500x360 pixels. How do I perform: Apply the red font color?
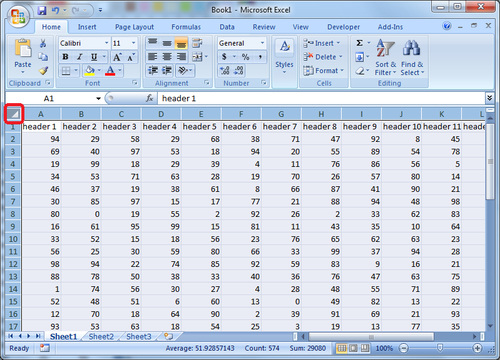(110, 71)
